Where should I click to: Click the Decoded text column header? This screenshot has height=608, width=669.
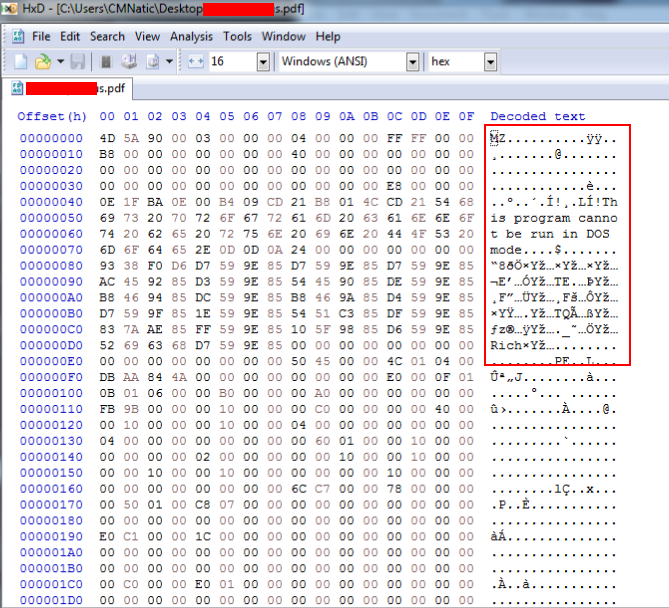pos(538,116)
